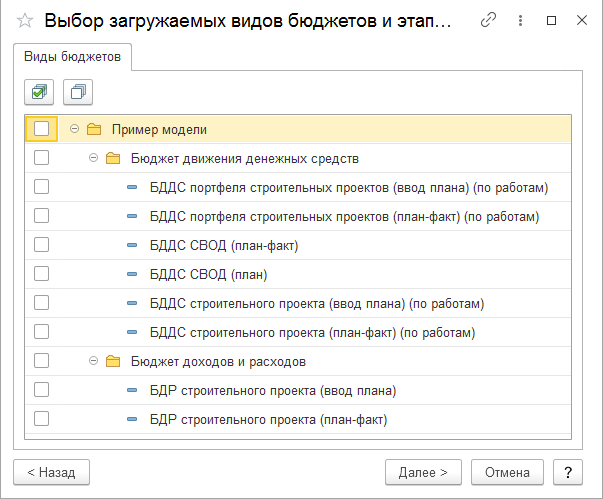This screenshot has width=603, height=499.
Task: Click the favorites star icon in title
Action: click(25, 20)
